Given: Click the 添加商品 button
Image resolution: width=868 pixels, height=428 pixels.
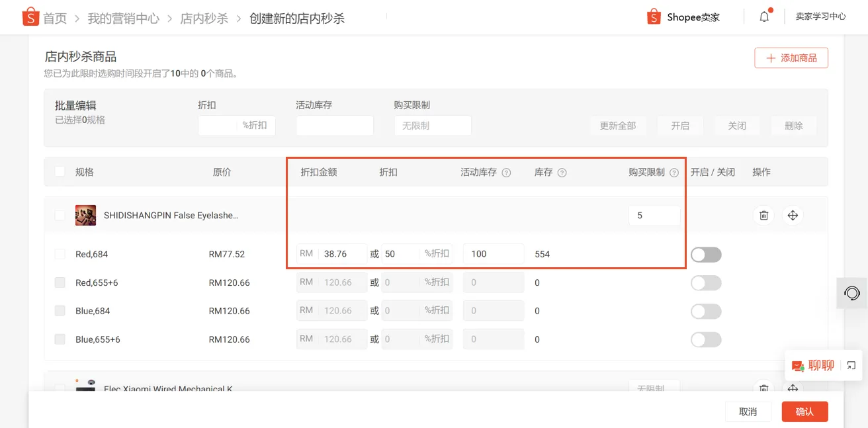Looking at the screenshot, I should point(791,58).
